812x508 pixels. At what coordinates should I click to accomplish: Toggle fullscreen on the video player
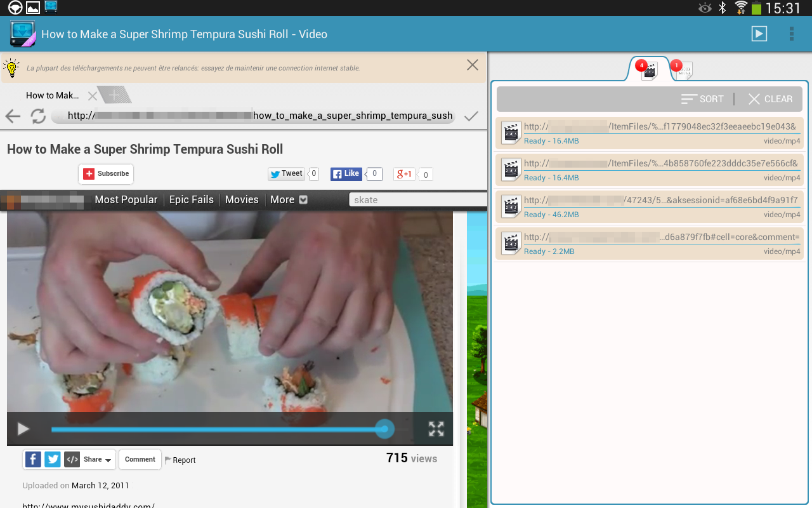tap(436, 429)
